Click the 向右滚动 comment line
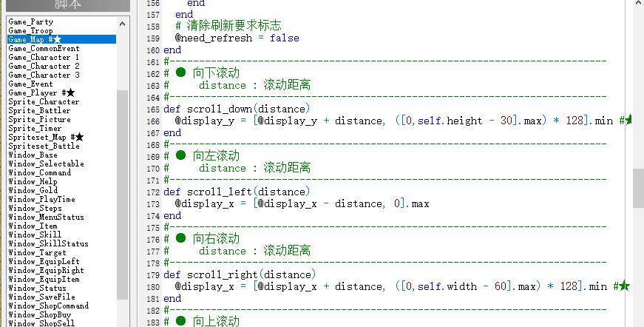The image size is (644, 327). [201, 239]
